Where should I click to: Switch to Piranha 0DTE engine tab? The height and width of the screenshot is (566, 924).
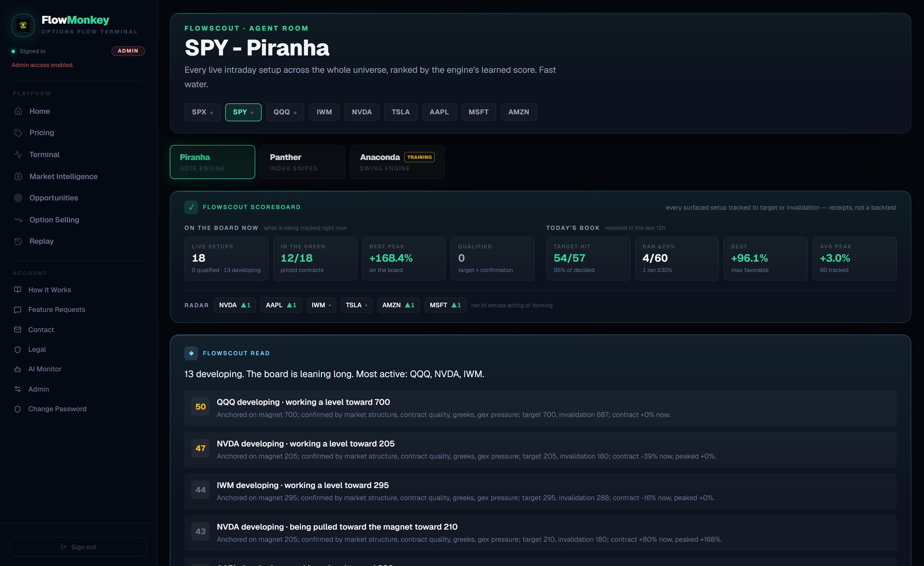213,162
